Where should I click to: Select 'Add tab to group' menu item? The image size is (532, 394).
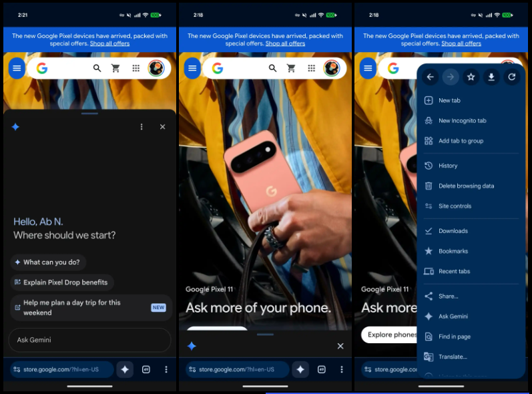point(471,141)
